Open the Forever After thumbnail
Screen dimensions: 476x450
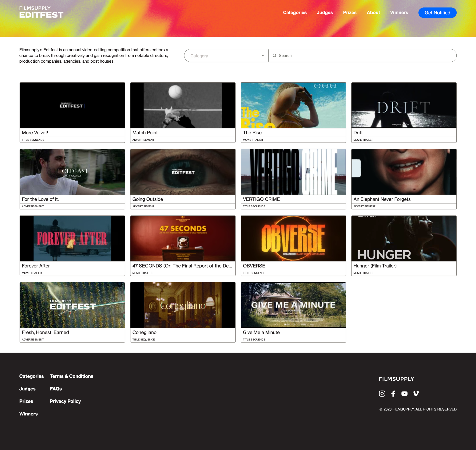click(x=72, y=238)
